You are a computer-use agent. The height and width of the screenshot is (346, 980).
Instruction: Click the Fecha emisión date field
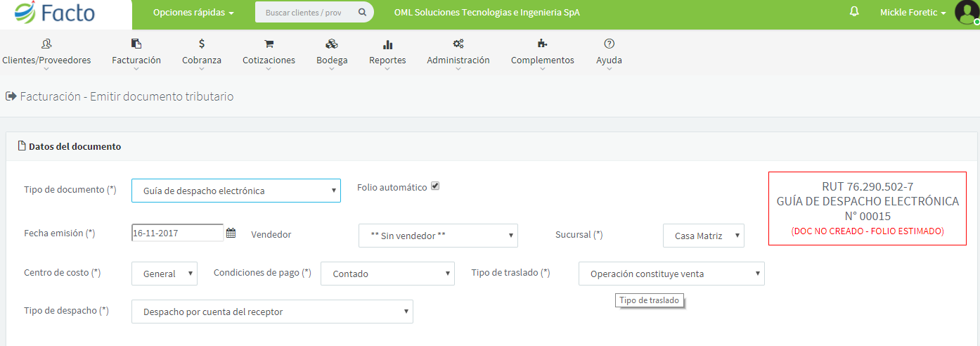(178, 233)
